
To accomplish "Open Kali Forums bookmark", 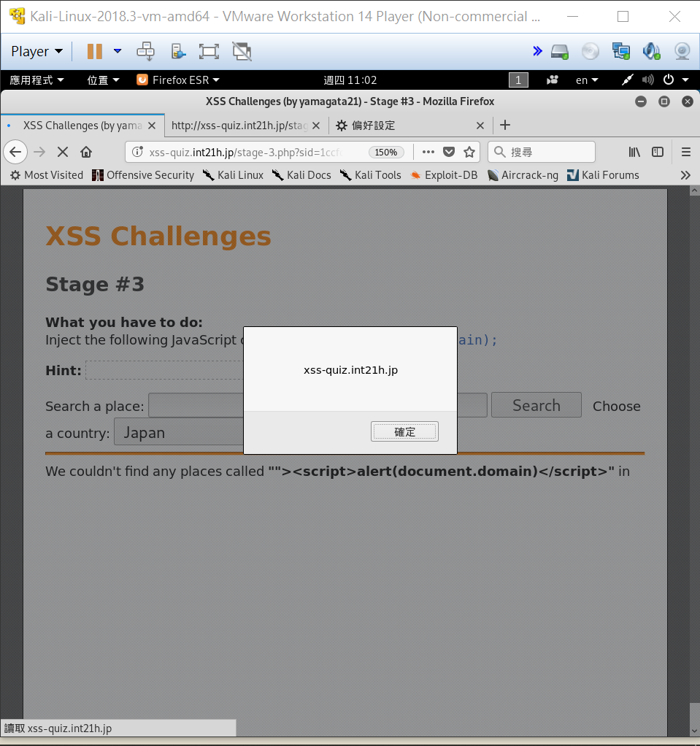I will pos(603,175).
